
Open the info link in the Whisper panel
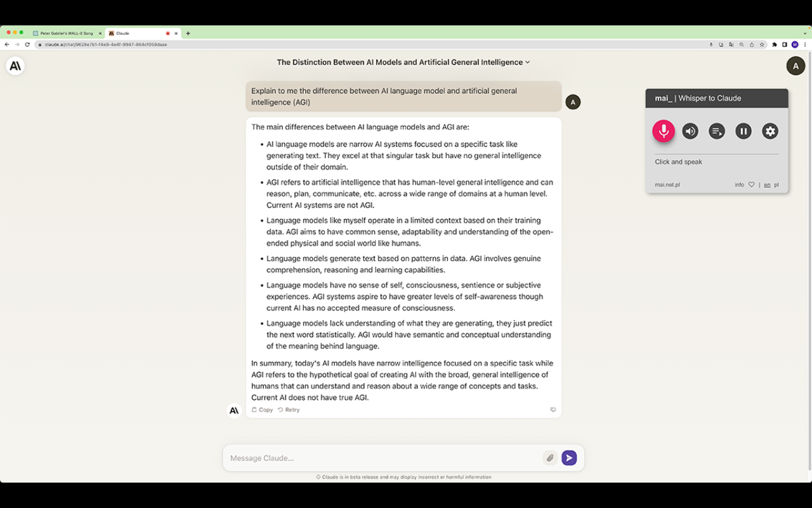coord(740,185)
